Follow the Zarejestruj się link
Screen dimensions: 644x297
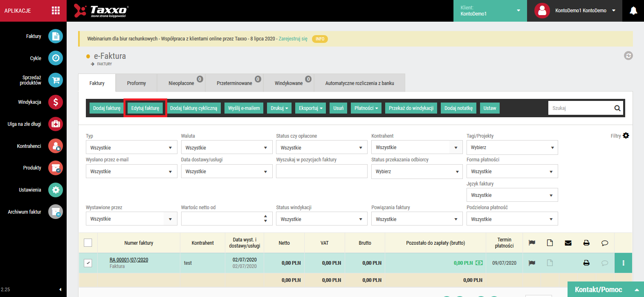pyautogui.click(x=293, y=39)
